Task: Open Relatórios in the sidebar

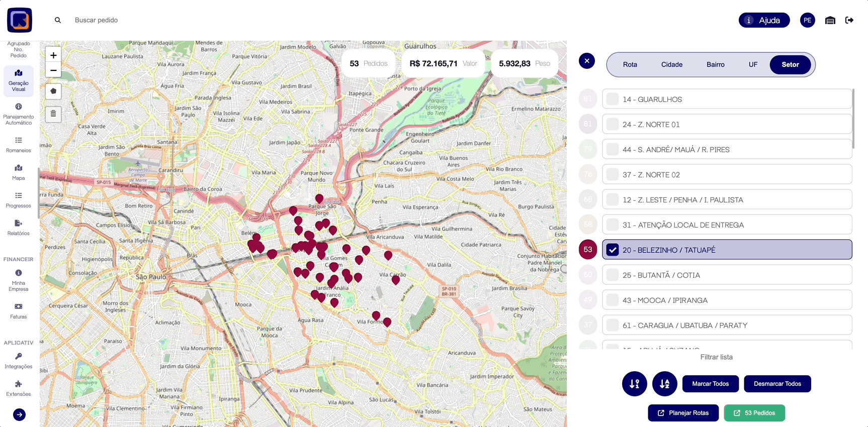Action: (x=19, y=228)
